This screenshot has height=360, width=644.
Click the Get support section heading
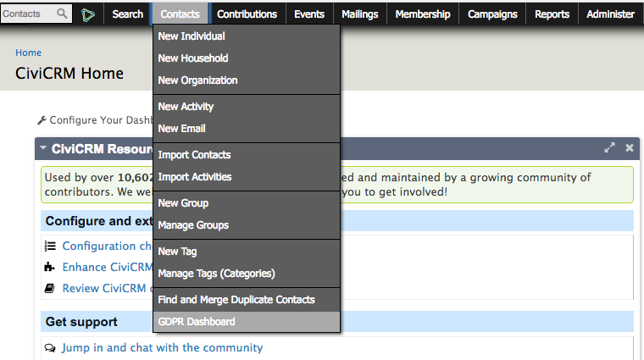(81, 322)
